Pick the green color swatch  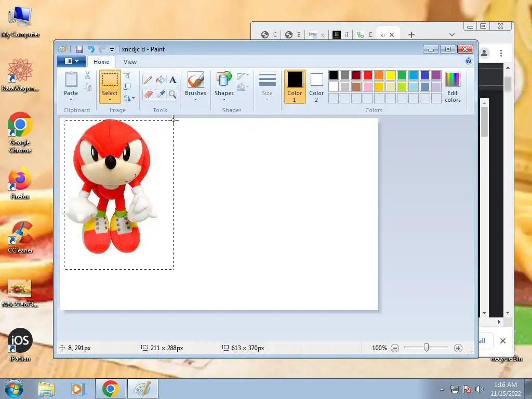click(402, 75)
